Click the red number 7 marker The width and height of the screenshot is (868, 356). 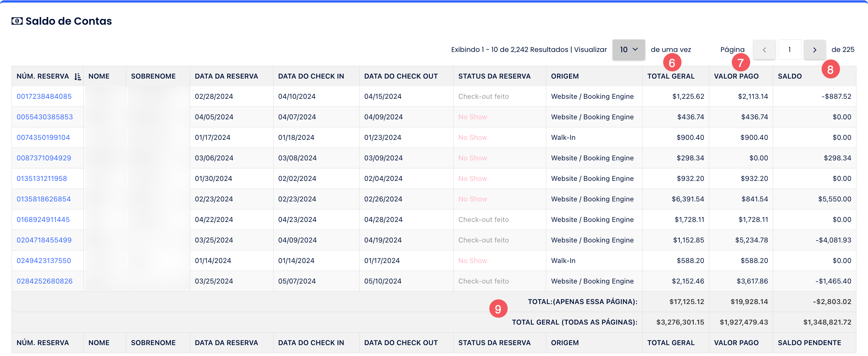tap(740, 63)
